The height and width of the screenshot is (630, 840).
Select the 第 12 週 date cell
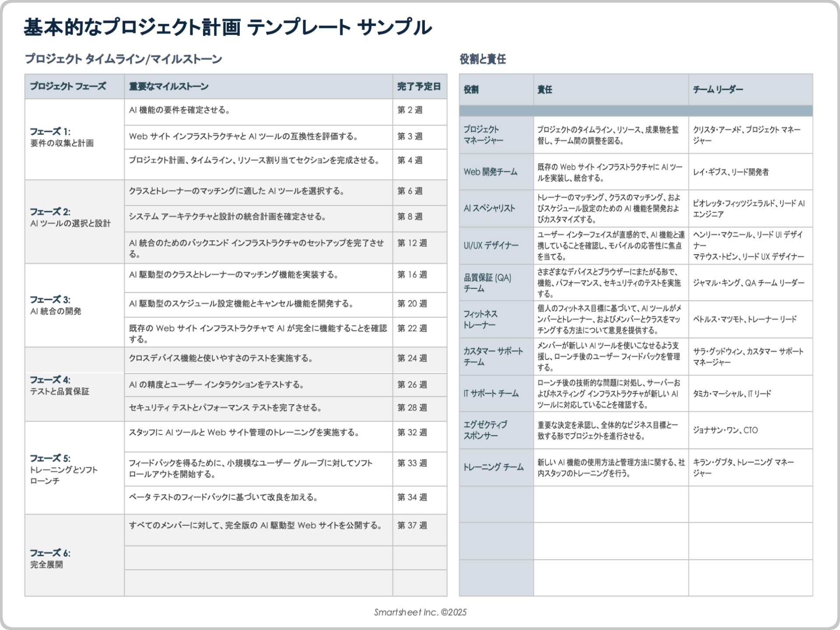(420, 248)
